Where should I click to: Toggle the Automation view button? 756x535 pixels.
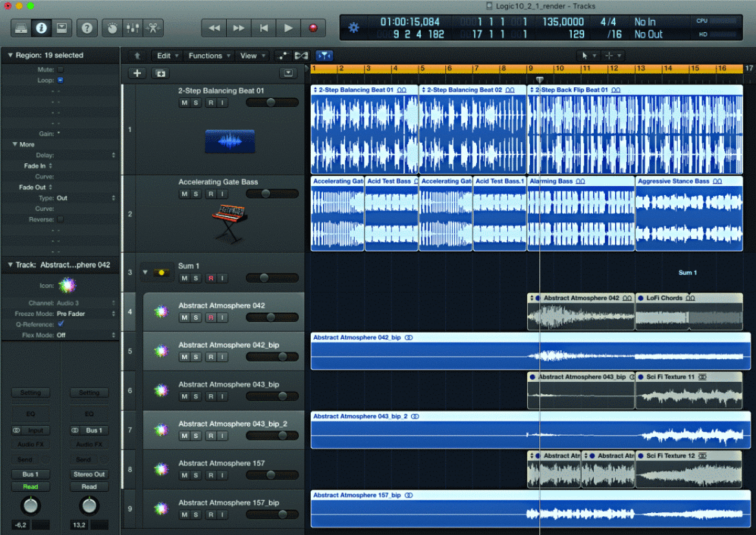coord(282,56)
